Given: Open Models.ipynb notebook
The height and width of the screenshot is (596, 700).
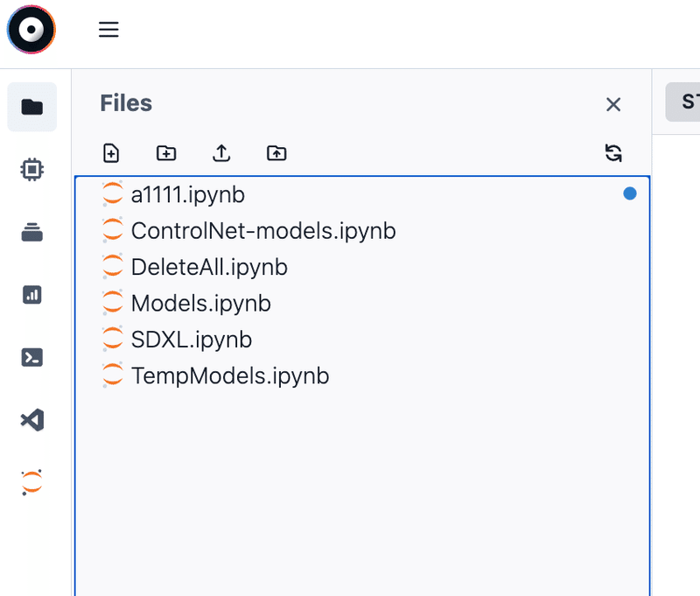Looking at the screenshot, I should click(x=200, y=304).
